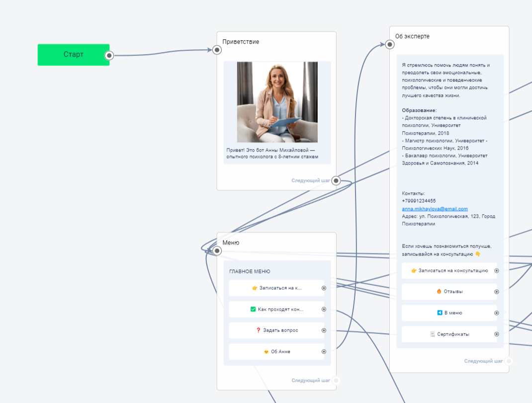Select the Как проходят кон... menu button
The width and height of the screenshot is (532, 403).
click(276, 309)
